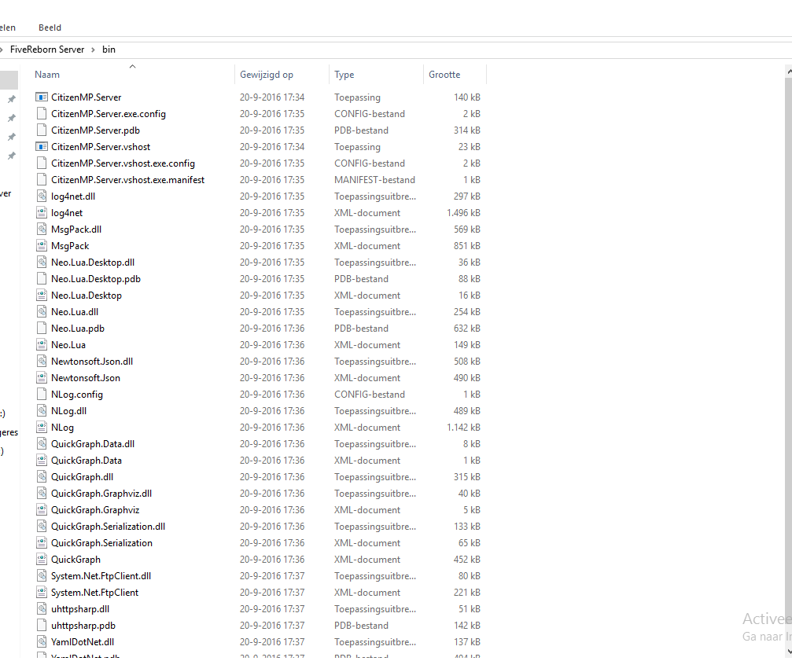
Task: Select the NLog XML document name
Action: (62, 427)
